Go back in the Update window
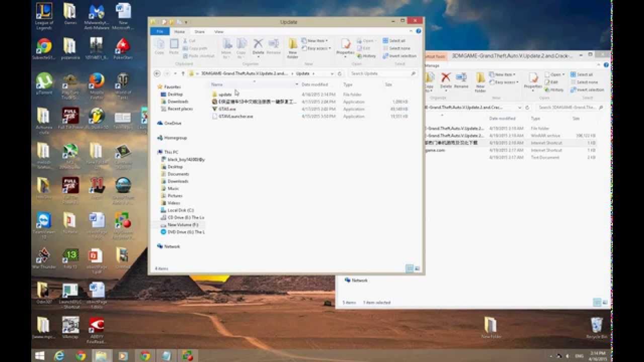Image resolution: width=644 pixels, height=362 pixels. [x=157, y=73]
